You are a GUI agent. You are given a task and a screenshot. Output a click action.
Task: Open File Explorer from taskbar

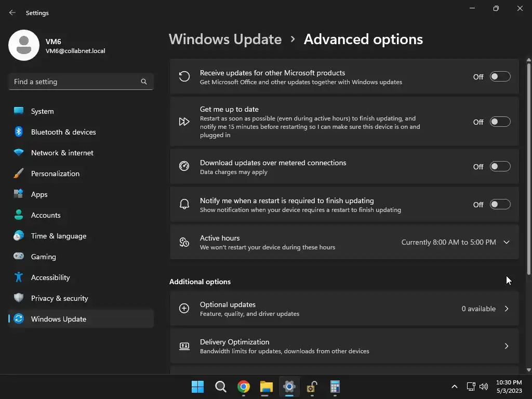point(267,387)
